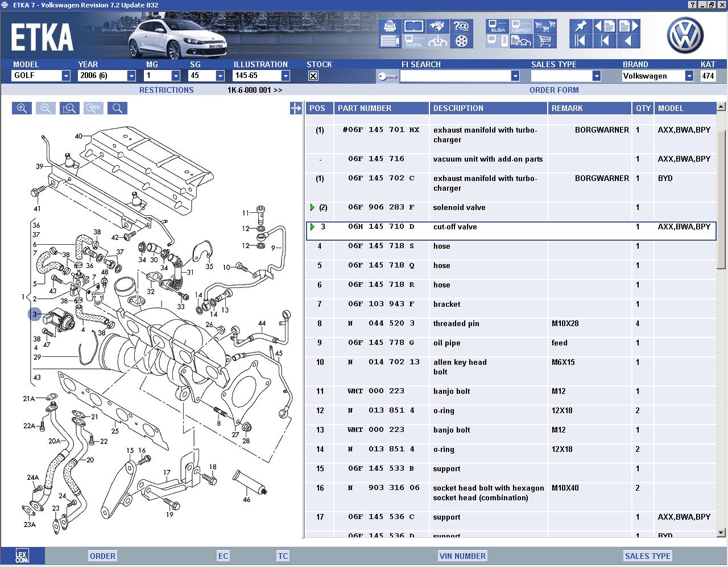Click the panel splitter arrow icon
The image size is (728, 568).
coord(296,108)
